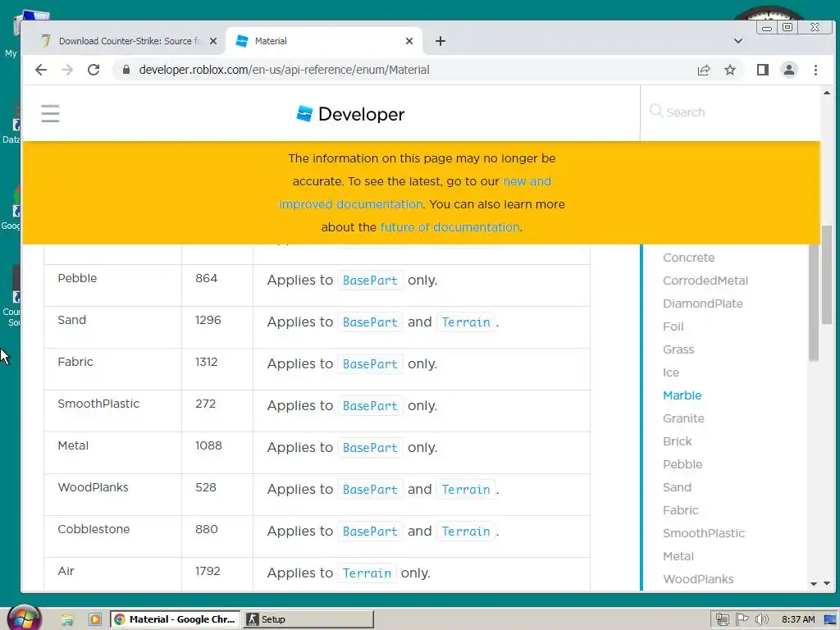Open the future of documentation link
The height and width of the screenshot is (630, 840).
tap(450, 227)
